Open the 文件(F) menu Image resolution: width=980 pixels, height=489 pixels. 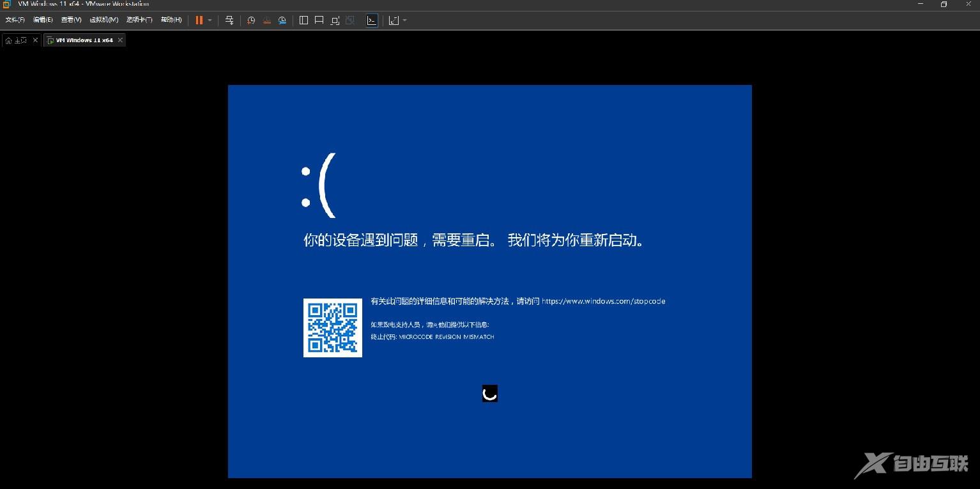point(15,20)
